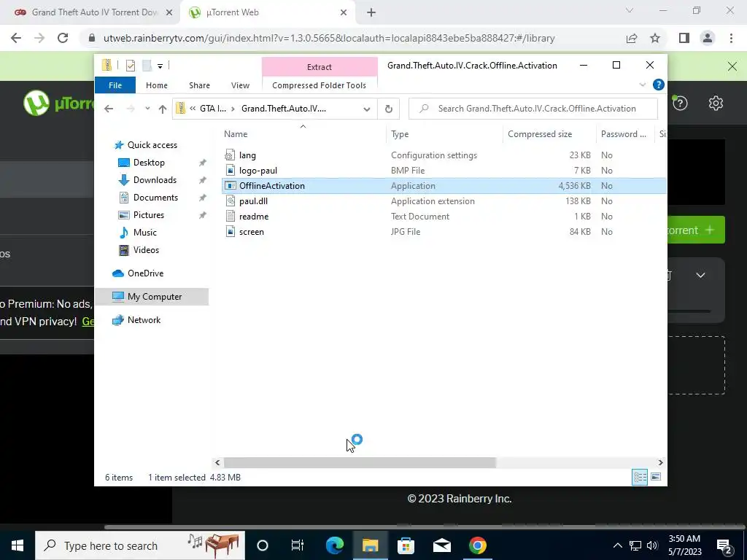Click the Extract contextual tab header
747x560 pixels.
tap(320, 67)
